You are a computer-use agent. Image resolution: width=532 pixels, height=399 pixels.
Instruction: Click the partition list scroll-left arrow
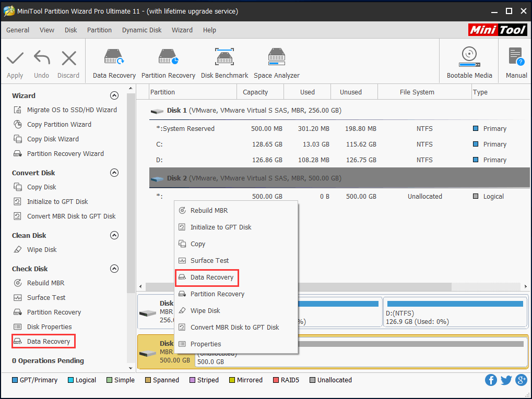coord(140,287)
